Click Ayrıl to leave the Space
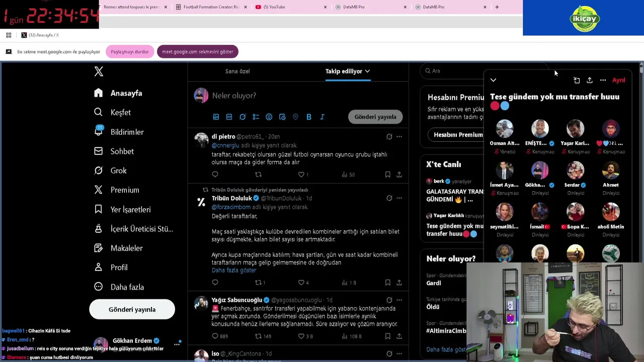Image resolution: width=644 pixels, height=362 pixels. point(618,80)
